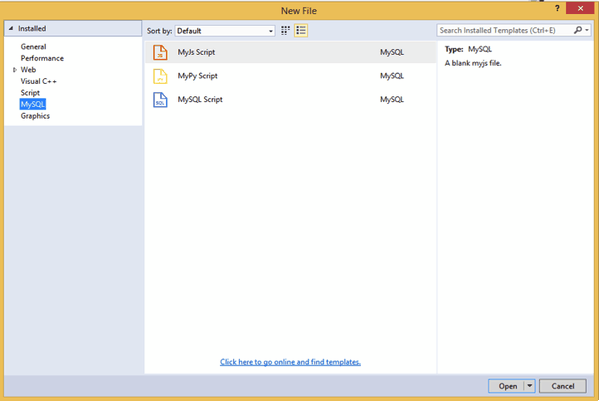The image size is (599, 401).
Task: Select the MySQL Script template name
Action: pos(200,100)
